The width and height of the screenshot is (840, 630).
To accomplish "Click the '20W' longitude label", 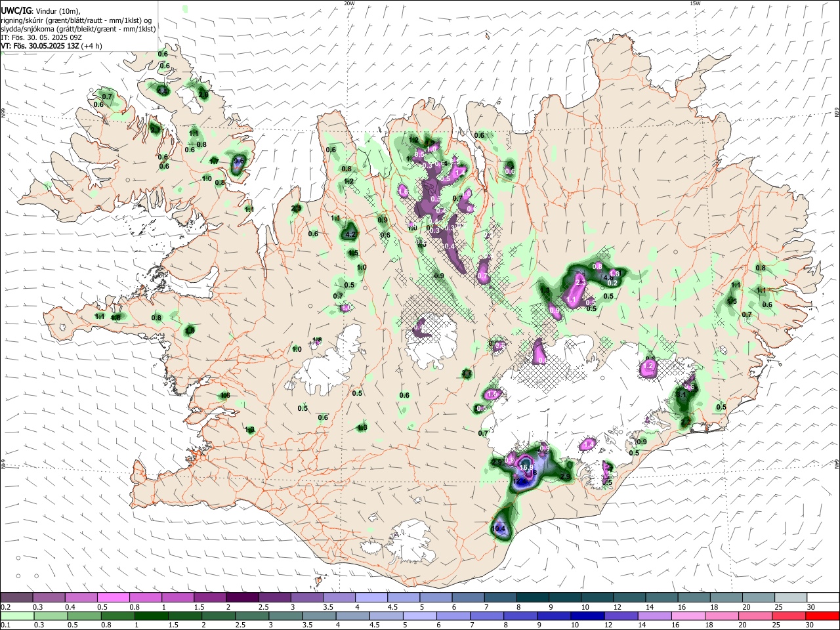I will point(349,3).
